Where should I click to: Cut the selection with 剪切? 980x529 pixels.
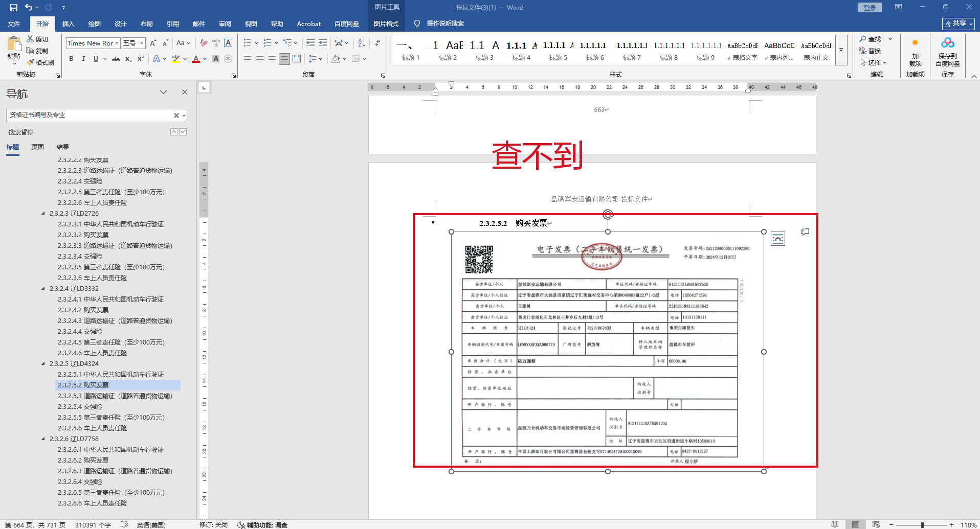(37, 39)
